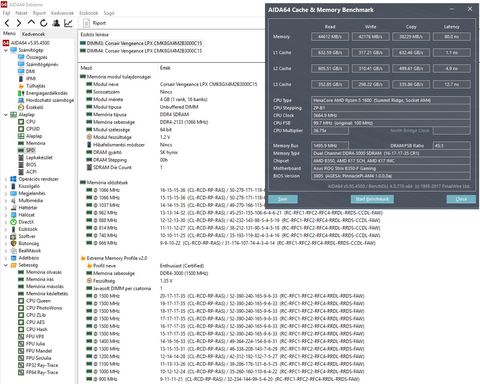
Task: Switch to the Kedvencek tab
Action: tap(33, 34)
